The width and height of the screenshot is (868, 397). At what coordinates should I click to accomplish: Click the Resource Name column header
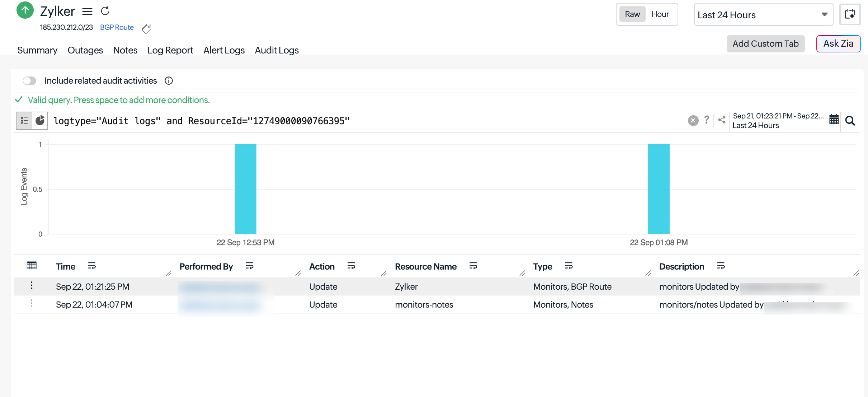click(426, 266)
